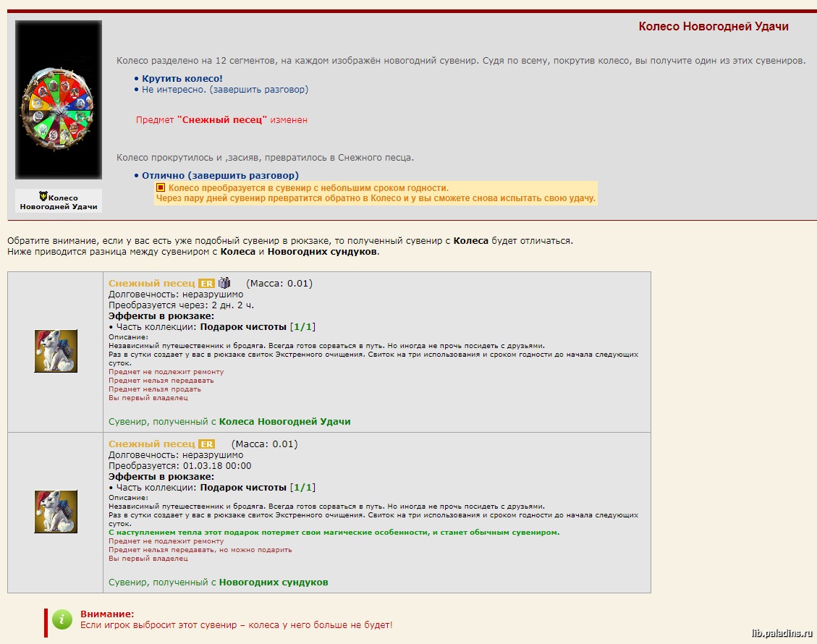This screenshot has height=644, width=817.
Task: Click the snow fox icon for chest souvenir
Action: coord(56,512)
